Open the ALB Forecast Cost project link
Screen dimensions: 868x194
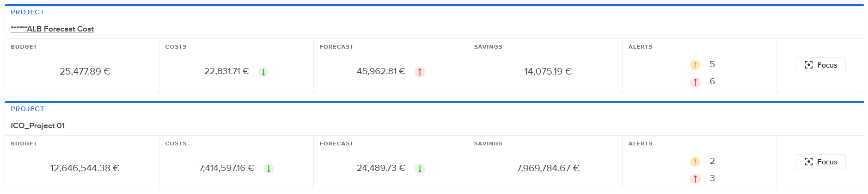pos(52,29)
